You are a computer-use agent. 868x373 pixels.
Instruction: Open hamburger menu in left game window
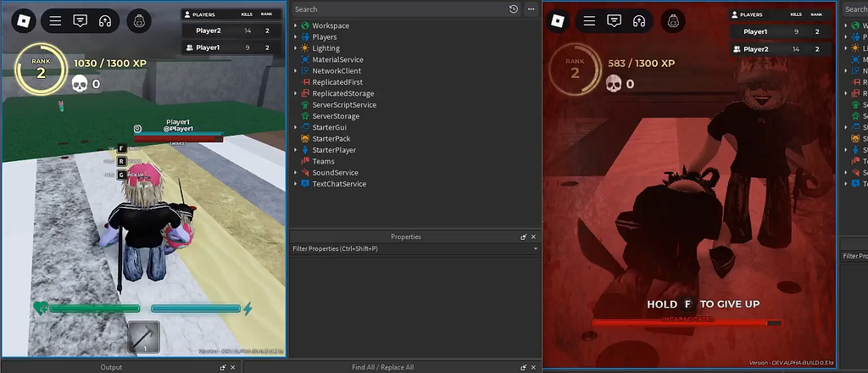(55, 21)
